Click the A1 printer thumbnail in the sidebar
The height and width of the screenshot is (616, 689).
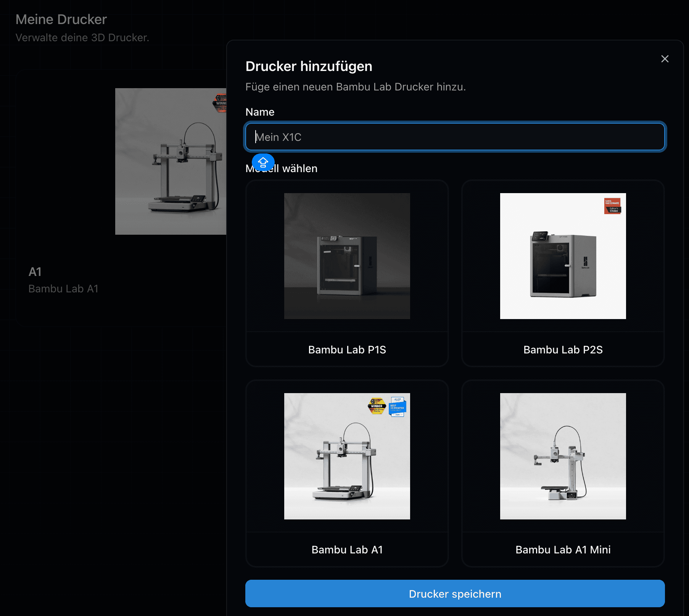tap(171, 161)
